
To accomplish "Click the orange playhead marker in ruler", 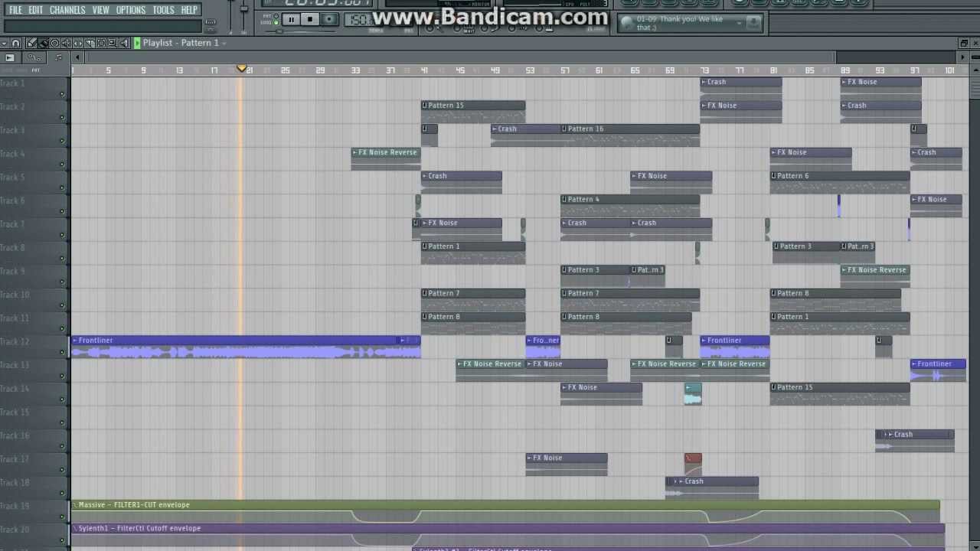I will tap(242, 70).
